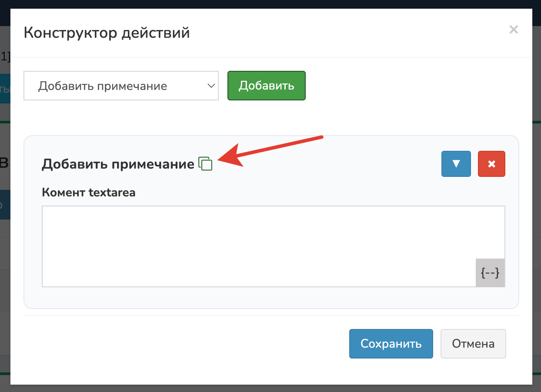This screenshot has height=392, width=541.
Task: Click the green duplicate action icon
Action: 205,164
